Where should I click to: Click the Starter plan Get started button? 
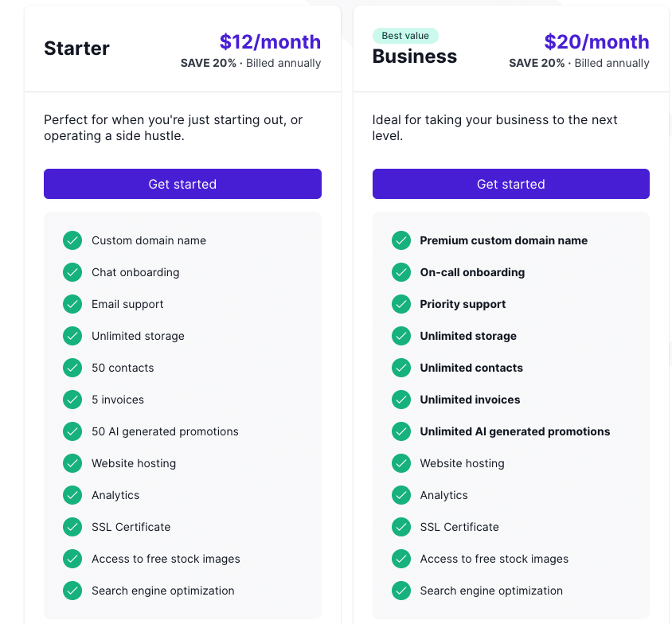pyautogui.click(x=182, y=184)
